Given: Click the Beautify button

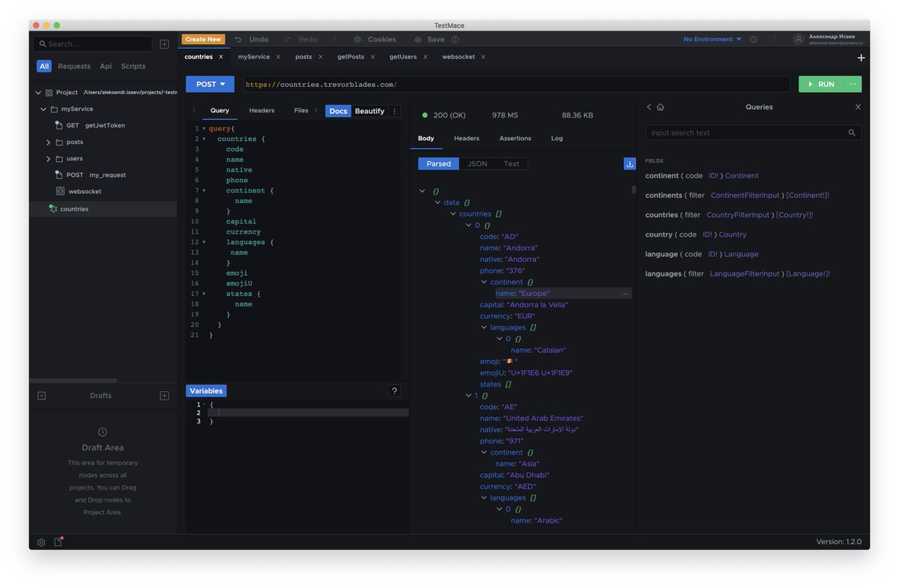Looking at the screenshot, I should click(x=369, y=111).
